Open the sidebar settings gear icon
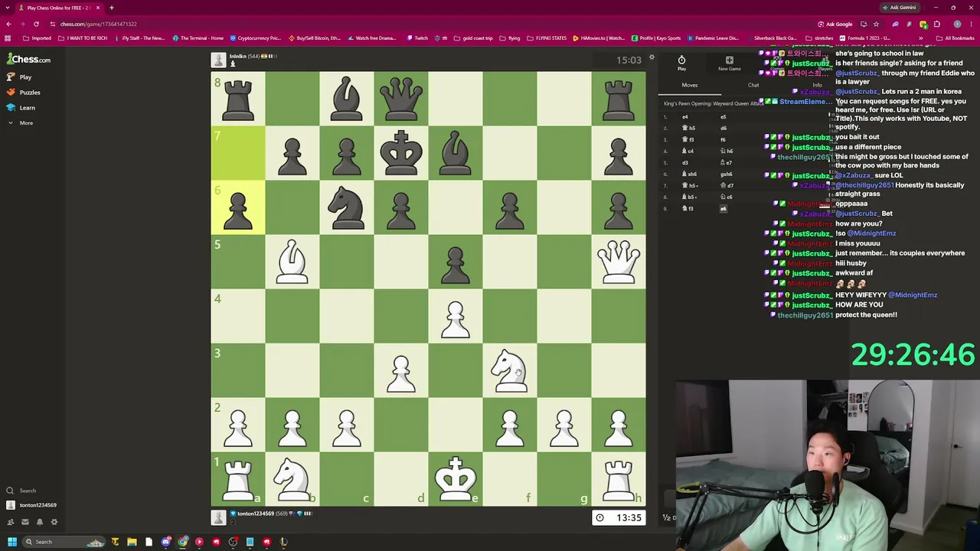The width and height of the screenshot is (980, 551). coord(54,522)
